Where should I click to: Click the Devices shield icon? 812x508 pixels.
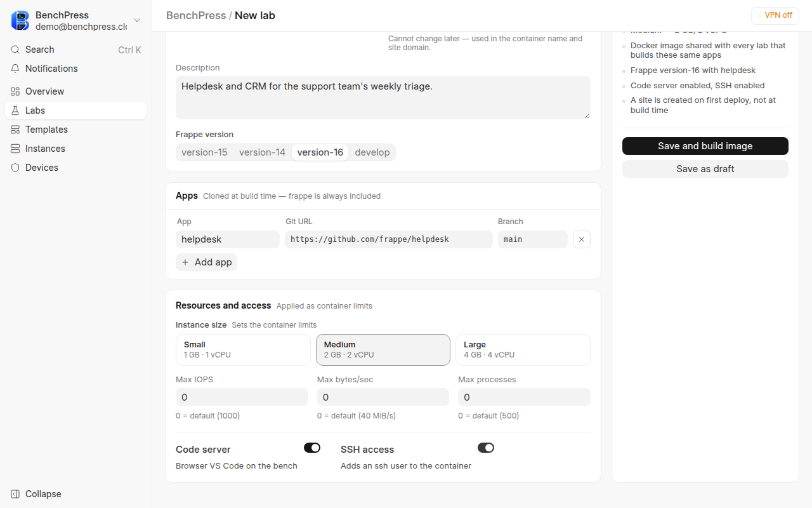[x=15, y=168]
